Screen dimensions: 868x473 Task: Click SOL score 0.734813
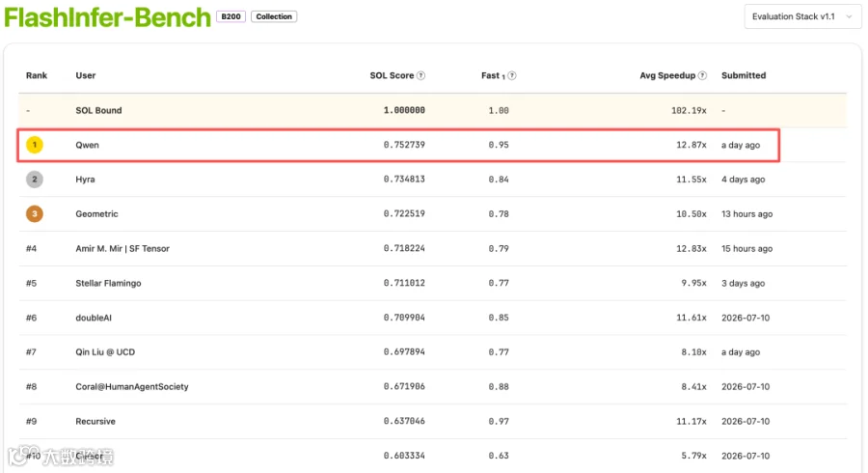[404, 179]
